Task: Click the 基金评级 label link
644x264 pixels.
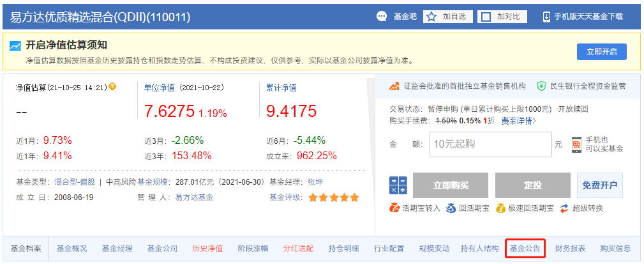Action: (284, 198)
